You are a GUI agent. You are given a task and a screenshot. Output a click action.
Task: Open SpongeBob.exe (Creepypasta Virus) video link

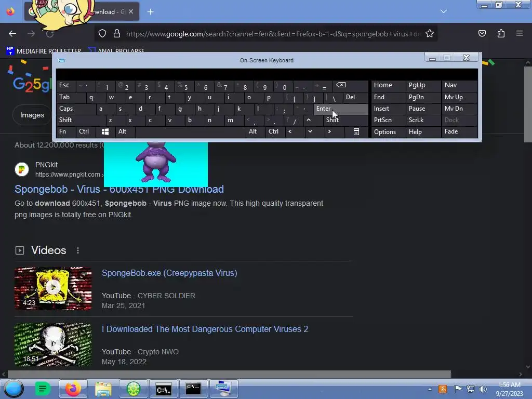[x=169, y=273]
